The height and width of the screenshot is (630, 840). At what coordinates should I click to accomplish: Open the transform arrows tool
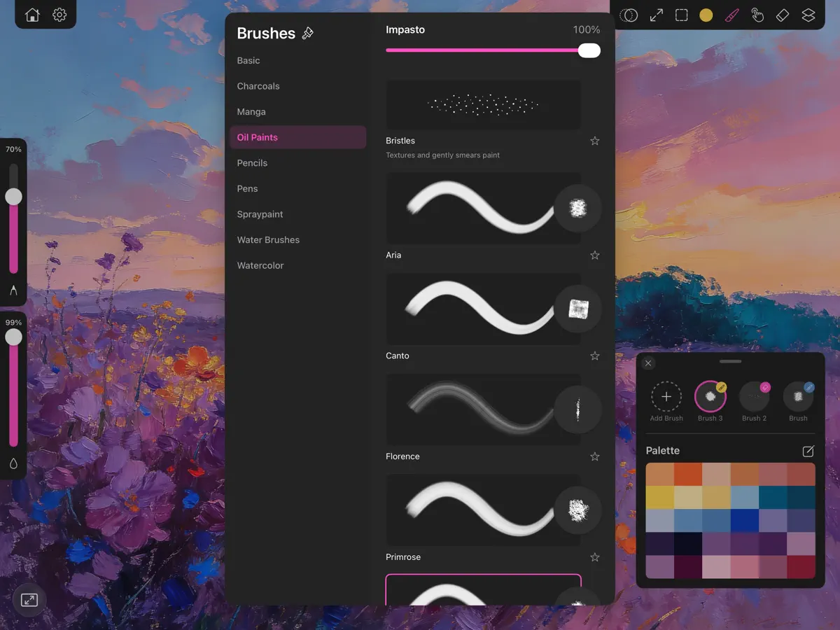657,15
